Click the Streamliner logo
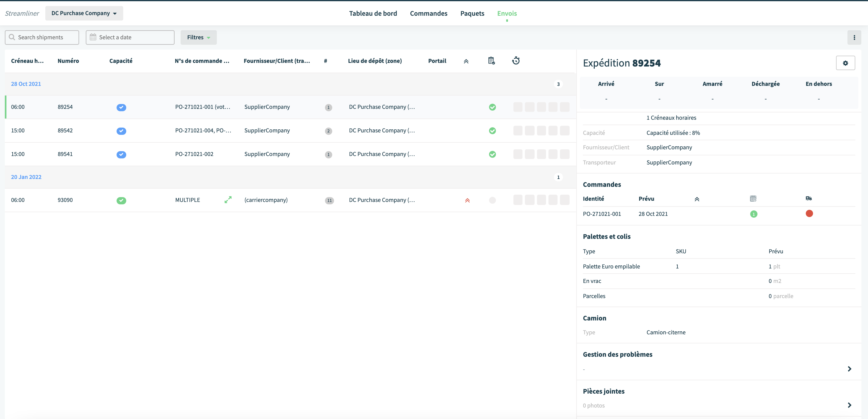The height and width of the screenshot is (419, 868). 22,14
